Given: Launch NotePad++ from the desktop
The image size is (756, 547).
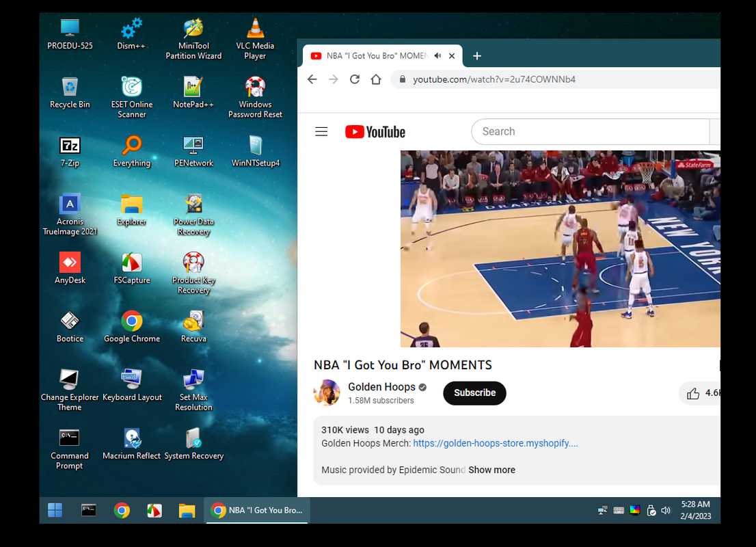Looking at the screenshot, I should [x=193, y=92].
